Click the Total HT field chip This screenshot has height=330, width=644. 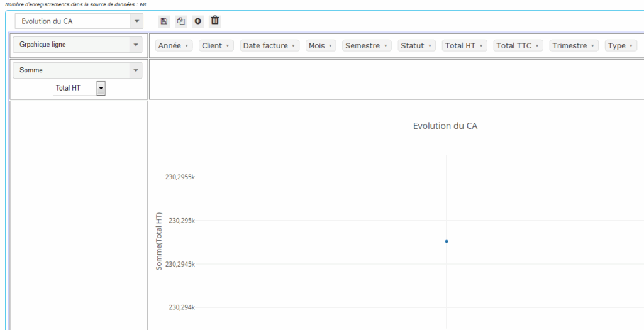[x=464, y=46]
